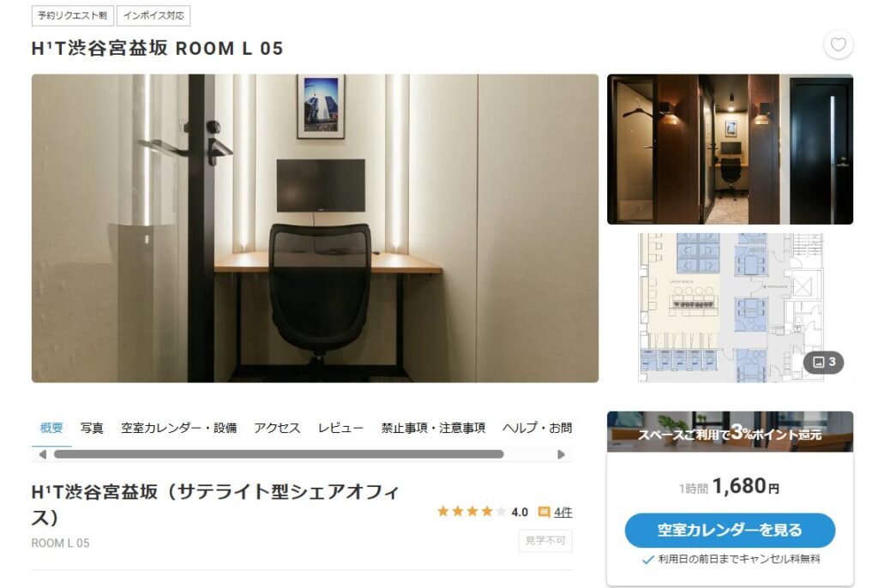This screenshot has height=588, width=878.
Task: Open the 4件 reviews link
Action: coord(563,512)
